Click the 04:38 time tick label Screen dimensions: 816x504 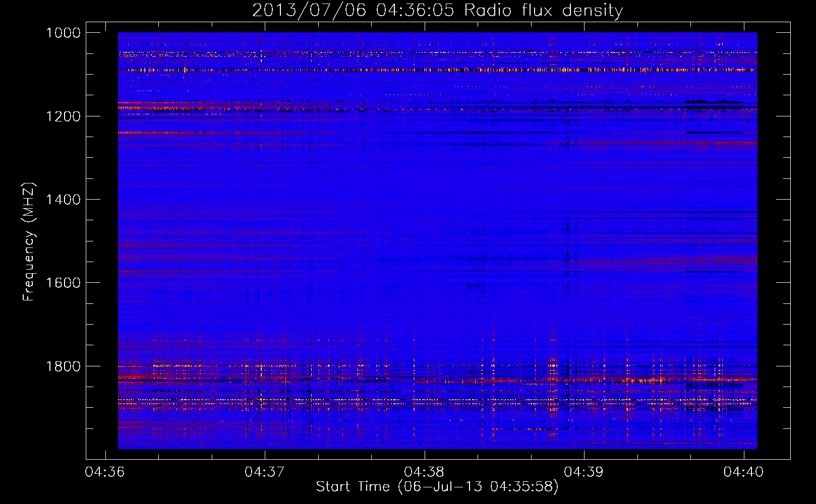(x=424, y=472)
